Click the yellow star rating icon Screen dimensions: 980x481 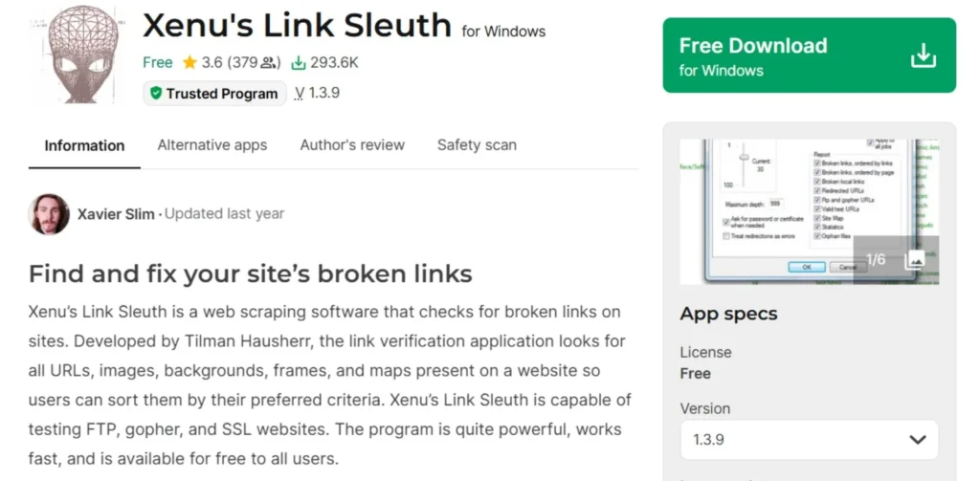[189, 63]
